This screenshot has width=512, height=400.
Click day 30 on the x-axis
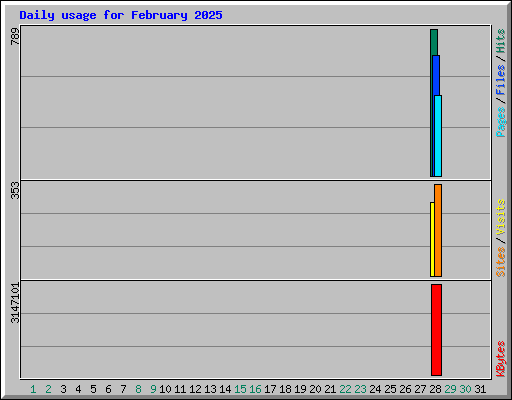(x=465, y=389)
